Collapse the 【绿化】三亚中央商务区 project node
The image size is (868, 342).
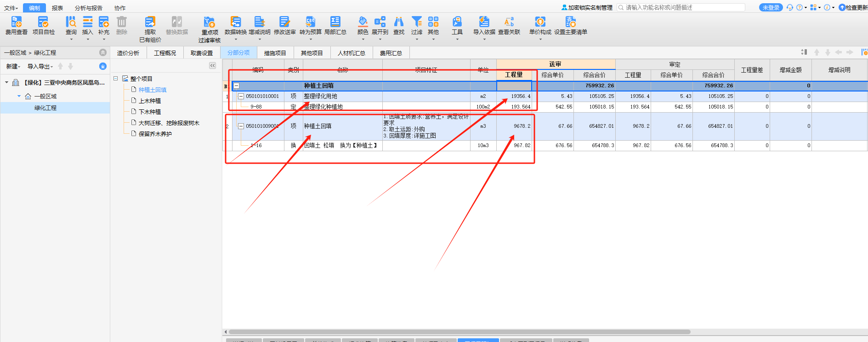coord(6,83)
